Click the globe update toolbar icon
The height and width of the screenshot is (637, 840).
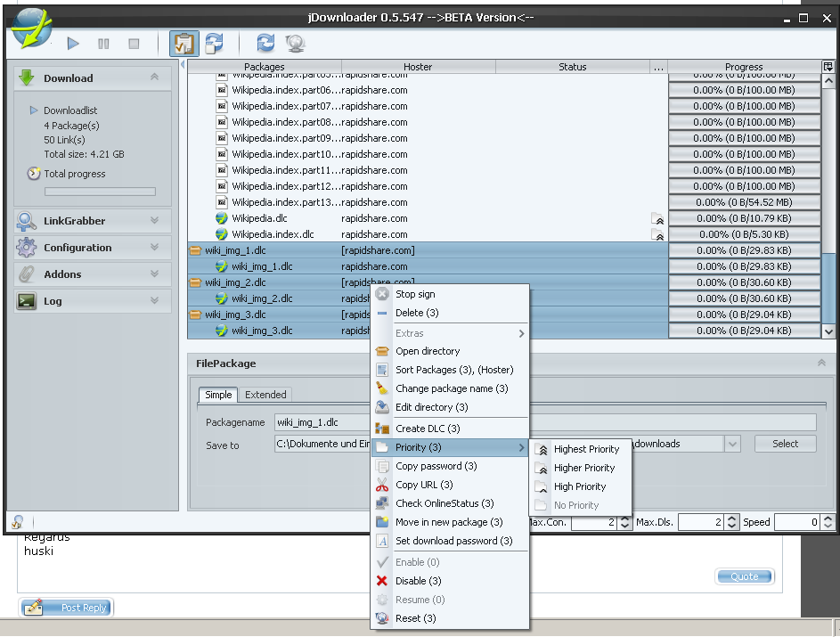tap(295, 43)
